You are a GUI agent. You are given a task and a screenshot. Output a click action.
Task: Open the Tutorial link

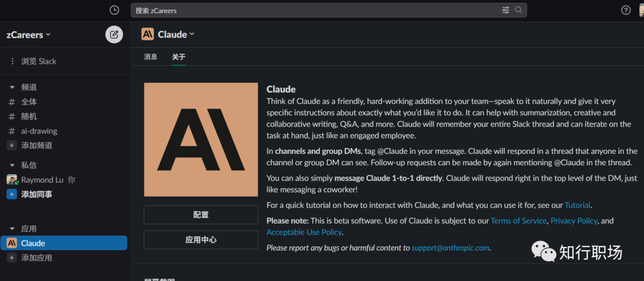(577, 205)
